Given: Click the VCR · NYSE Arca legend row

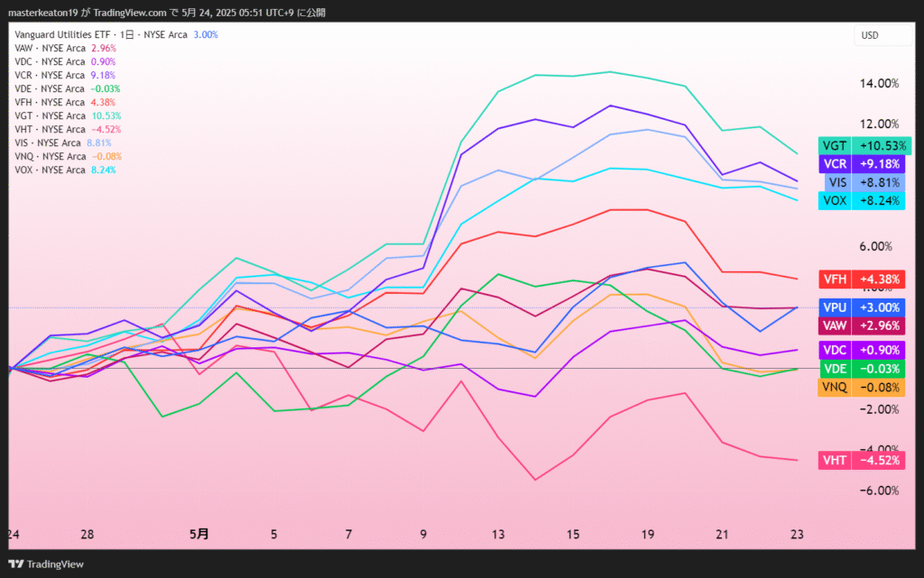Looking at the screenshot, I should [65, 76].
